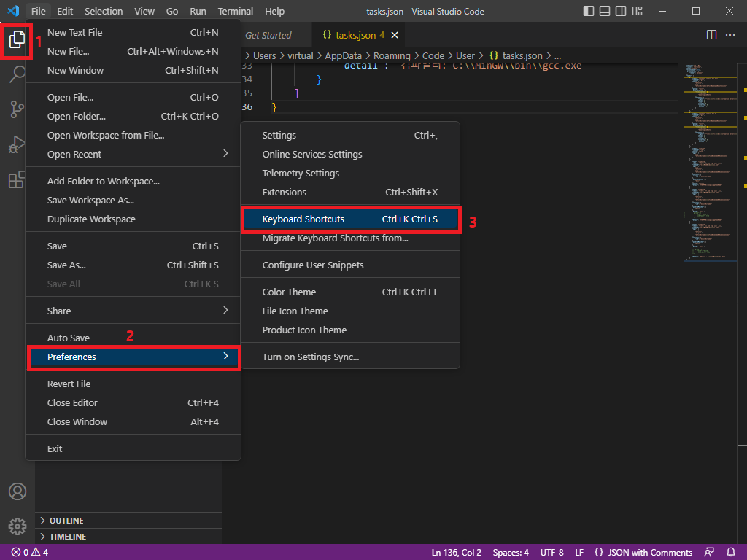Choose Close Editor
The image size is (747, 560).
pyautogui.click(x=133, y=402)
